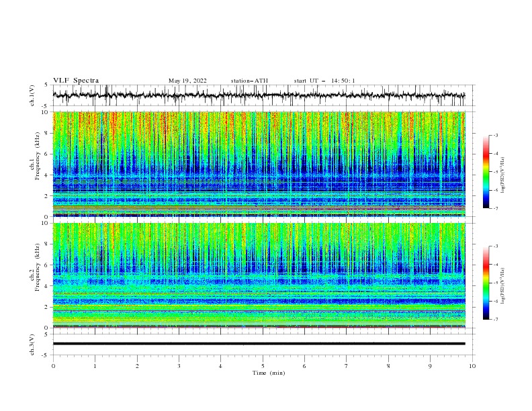Click the 6 kHz tick on ch.2 frequency axis
The image size is (532, 411).
tap(48, 265)
